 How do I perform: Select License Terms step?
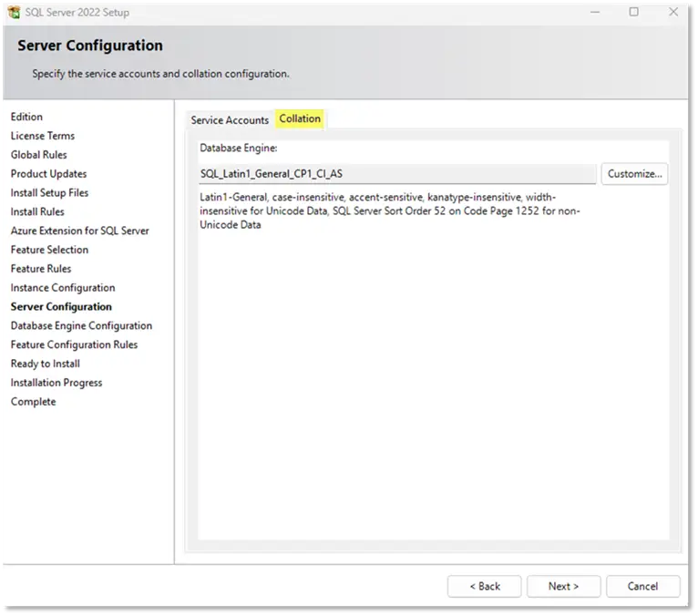[x=43, y=136]
